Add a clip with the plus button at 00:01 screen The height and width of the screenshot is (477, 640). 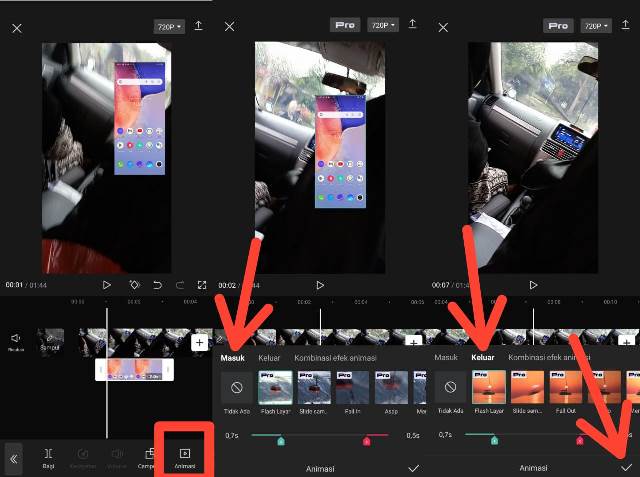(x=199, y=342)
